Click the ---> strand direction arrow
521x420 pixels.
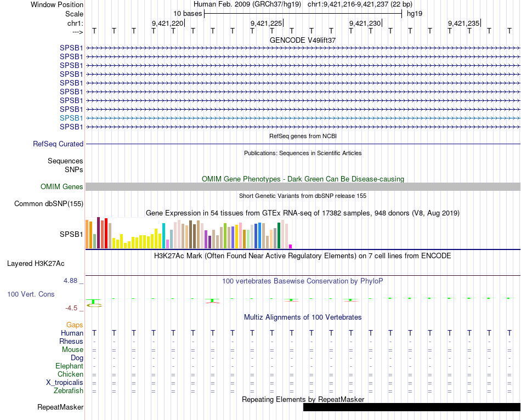tap(78, 32)
